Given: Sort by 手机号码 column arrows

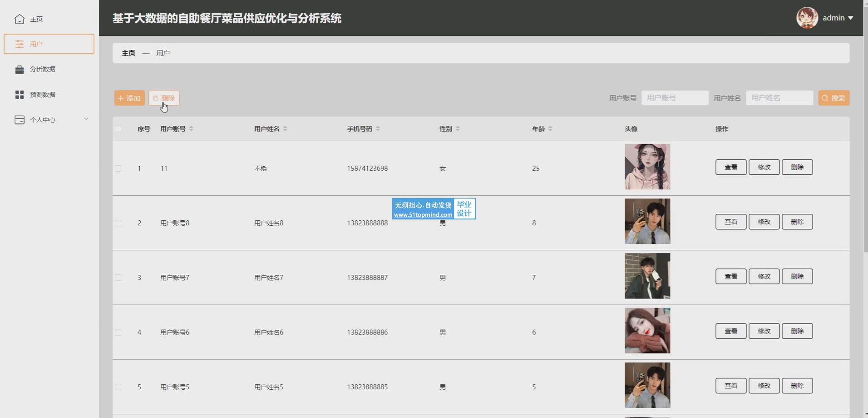Looking at the screenshot, I should coord(378,129).
